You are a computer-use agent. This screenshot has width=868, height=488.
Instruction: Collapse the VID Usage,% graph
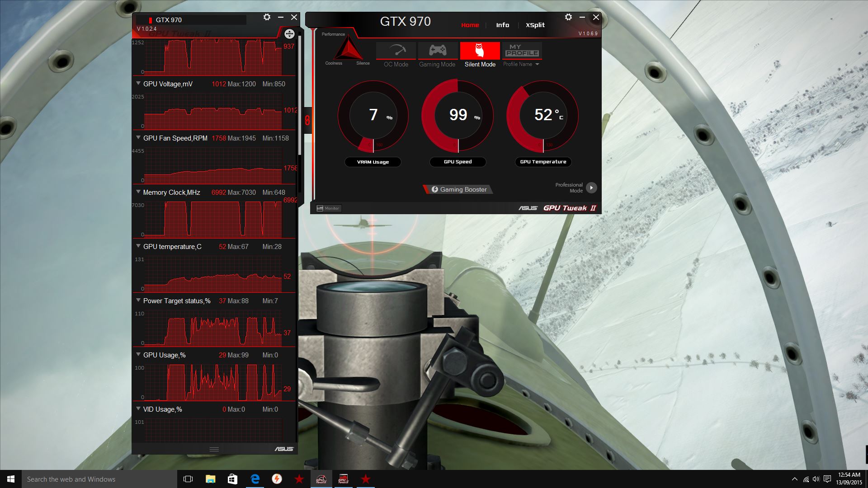click(138, 409)
